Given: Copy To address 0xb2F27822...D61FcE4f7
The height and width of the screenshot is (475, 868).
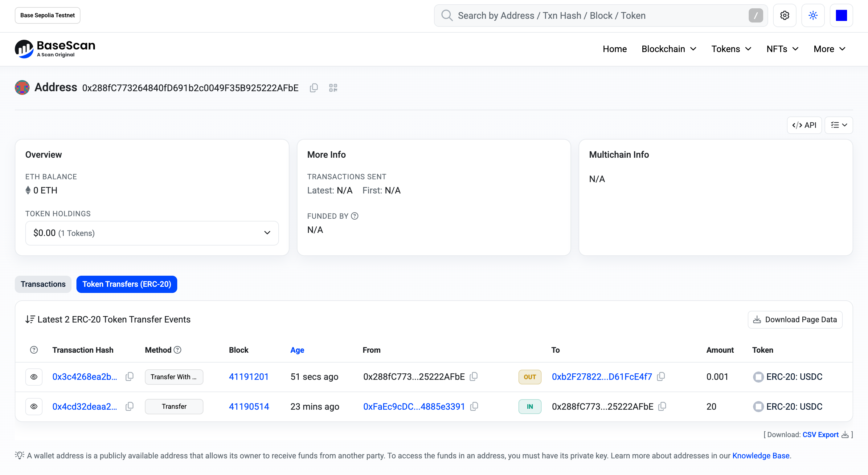Looking at the screenshot, I should 661,376.
